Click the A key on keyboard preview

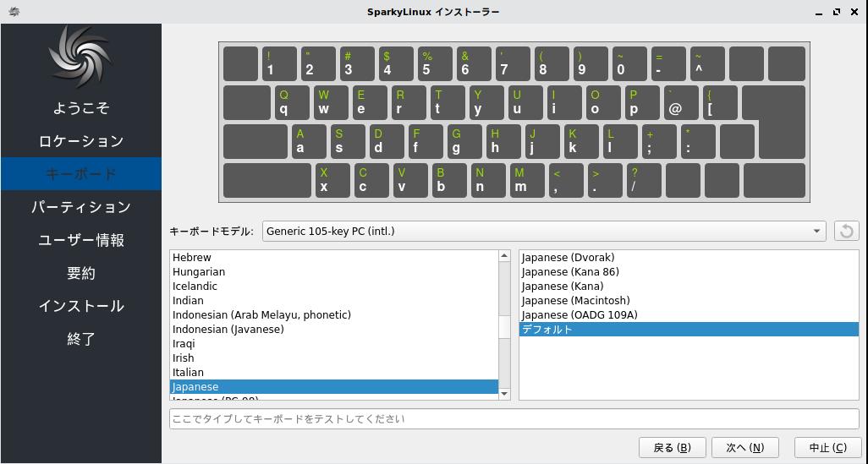(x=309, y=142)
